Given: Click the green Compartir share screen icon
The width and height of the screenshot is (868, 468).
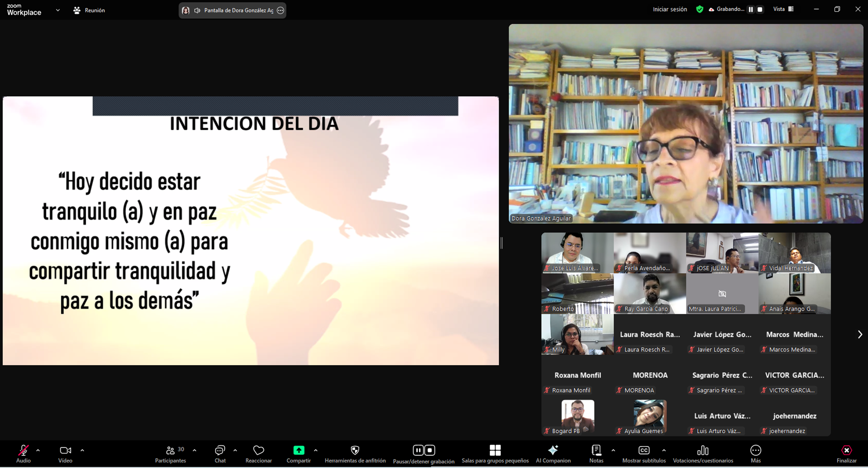Looking at the screenshot, I should coord(299,450).
